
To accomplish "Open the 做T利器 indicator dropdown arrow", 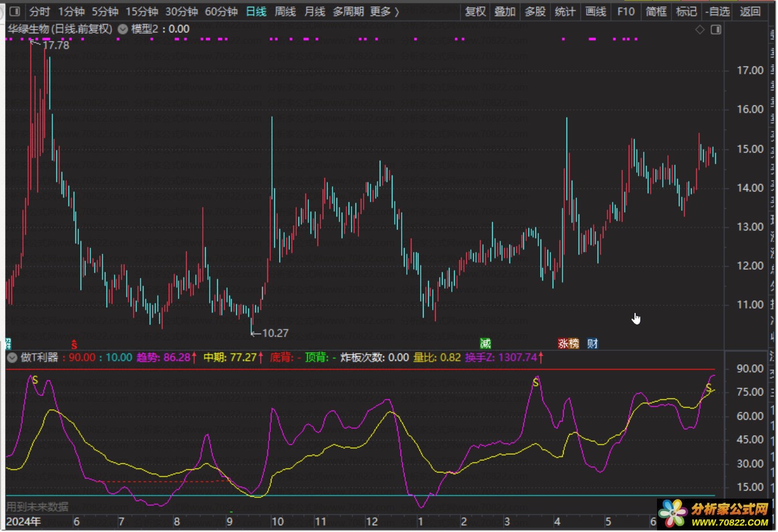I will tap(12, 357).
